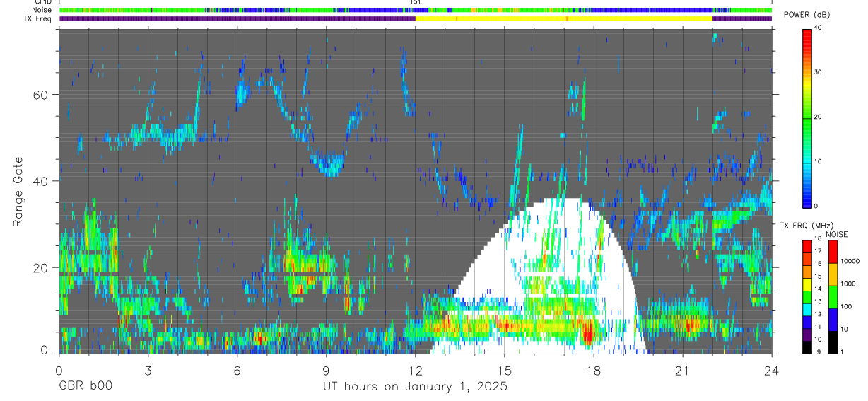
Task: Click the 'GBR b00' radar beam label
Action: pos(85,387)
